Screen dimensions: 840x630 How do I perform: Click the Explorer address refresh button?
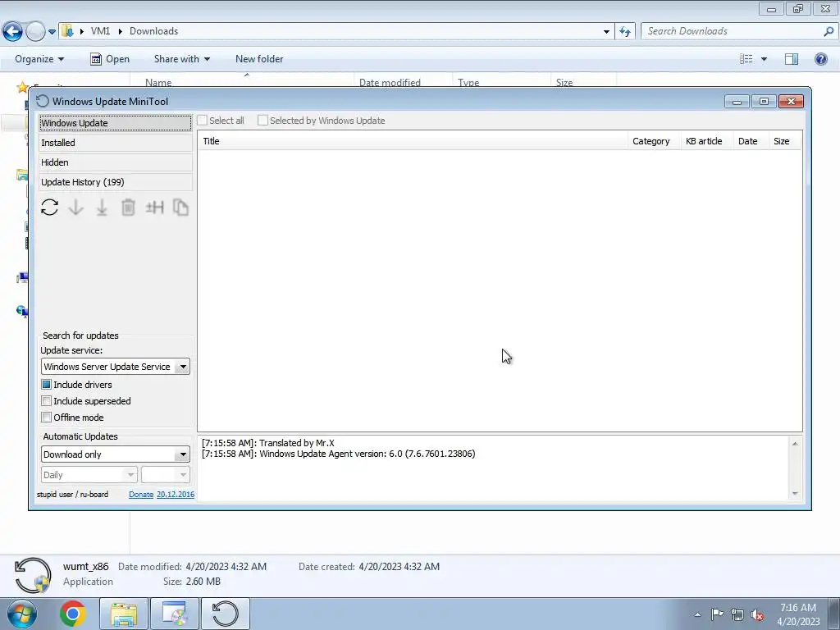tap(624, 32)
